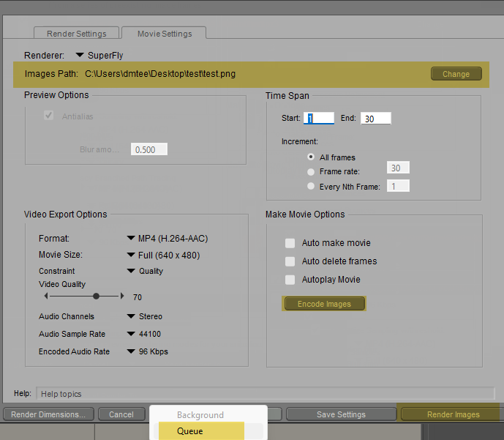Select the Every Nth Frame option
The height and width of the screenshot is (440, 504).
[x=312, y=187]
